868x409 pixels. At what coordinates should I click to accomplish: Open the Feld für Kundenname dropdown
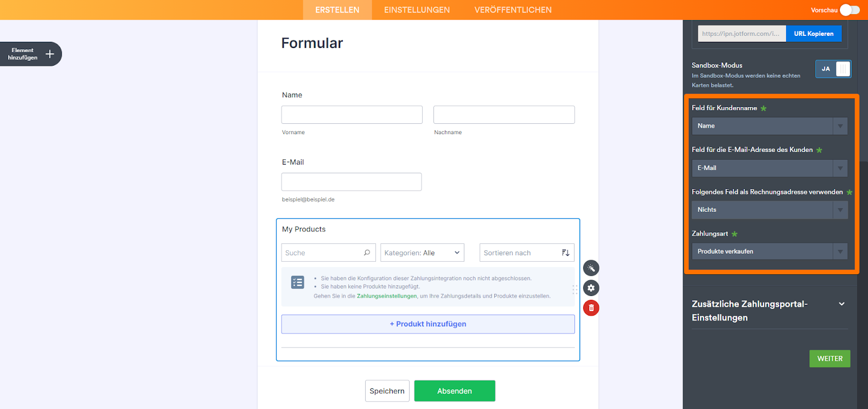point(769,126)
